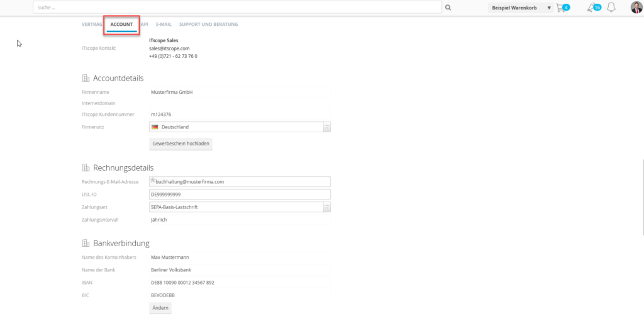Click the user profile avatar

(x=636, y=8)
